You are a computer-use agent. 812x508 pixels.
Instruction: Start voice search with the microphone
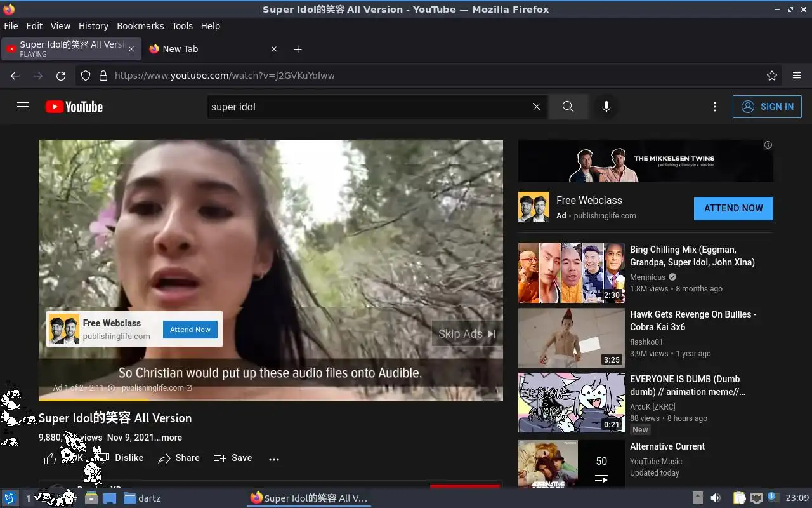point(606,107)
